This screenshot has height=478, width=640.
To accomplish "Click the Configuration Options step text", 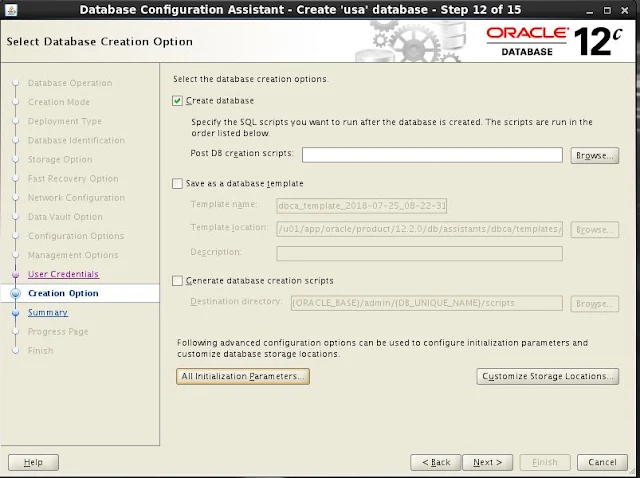I will pyautogui.click(x=76, y=236).
